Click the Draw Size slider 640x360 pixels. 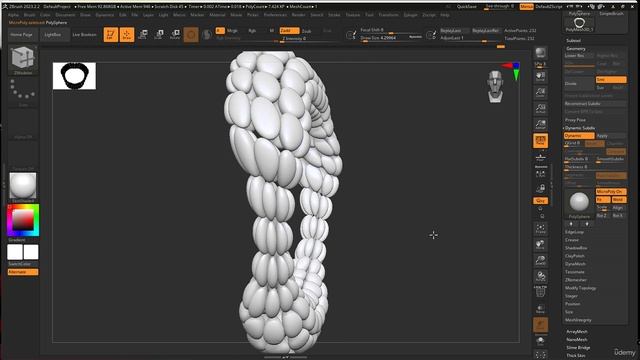[391, 38]
